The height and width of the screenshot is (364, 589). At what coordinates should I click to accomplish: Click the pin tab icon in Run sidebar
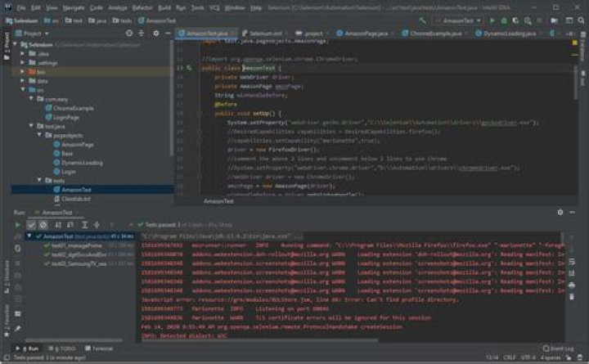(x=17, y=329)
